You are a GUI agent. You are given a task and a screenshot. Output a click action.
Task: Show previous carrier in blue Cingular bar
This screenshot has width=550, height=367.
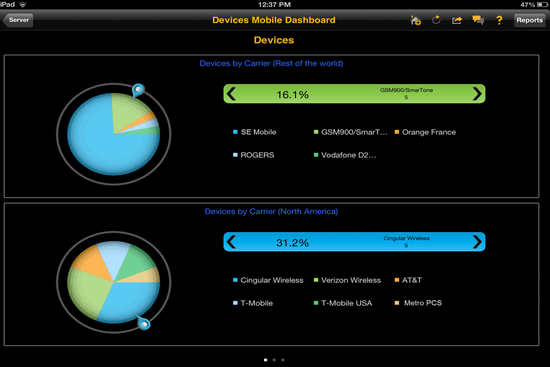231,242
